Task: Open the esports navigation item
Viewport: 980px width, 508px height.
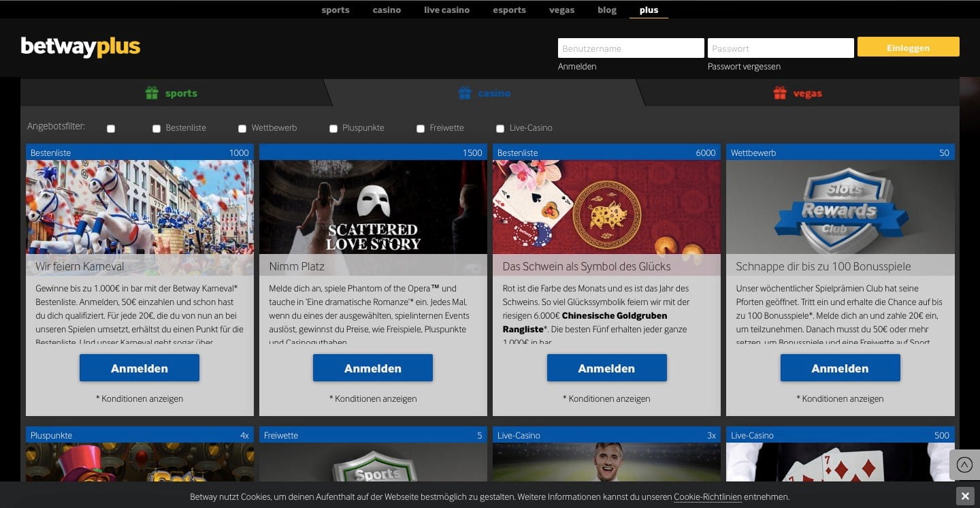Action: pyautogui.click(x=510, y=10)
